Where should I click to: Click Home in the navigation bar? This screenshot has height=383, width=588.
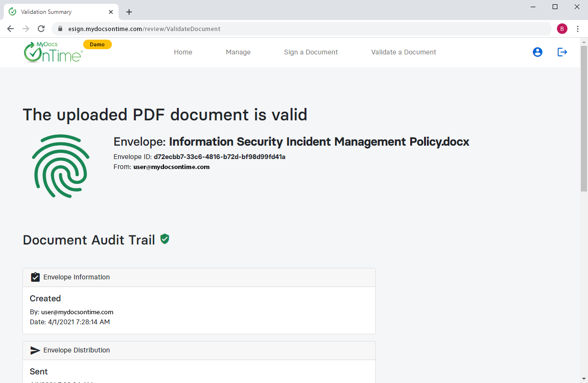[x=183, y=52]
